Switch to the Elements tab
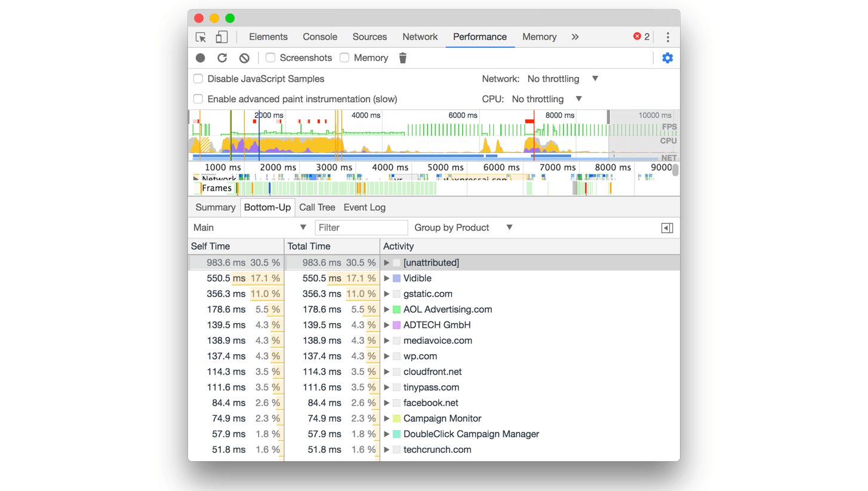This screenshot has width=868, height=491. tap(268, 37)
